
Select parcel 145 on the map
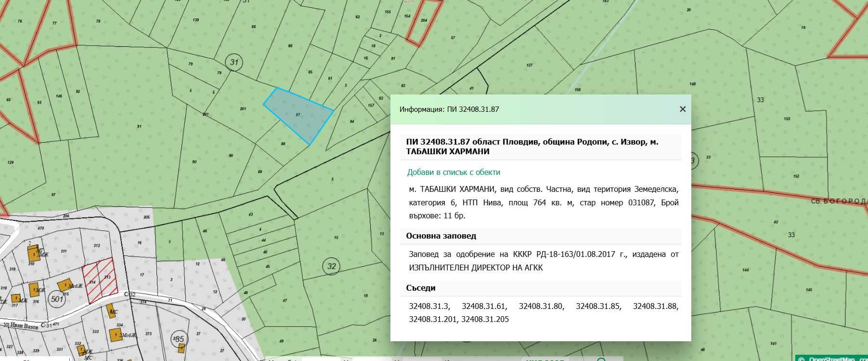point(809,290)
